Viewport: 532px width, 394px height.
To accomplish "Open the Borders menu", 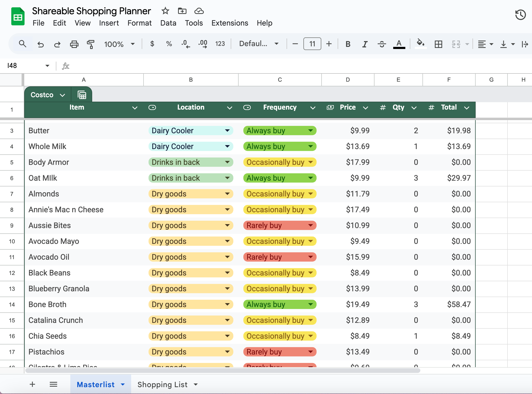I will click(438, 44).
